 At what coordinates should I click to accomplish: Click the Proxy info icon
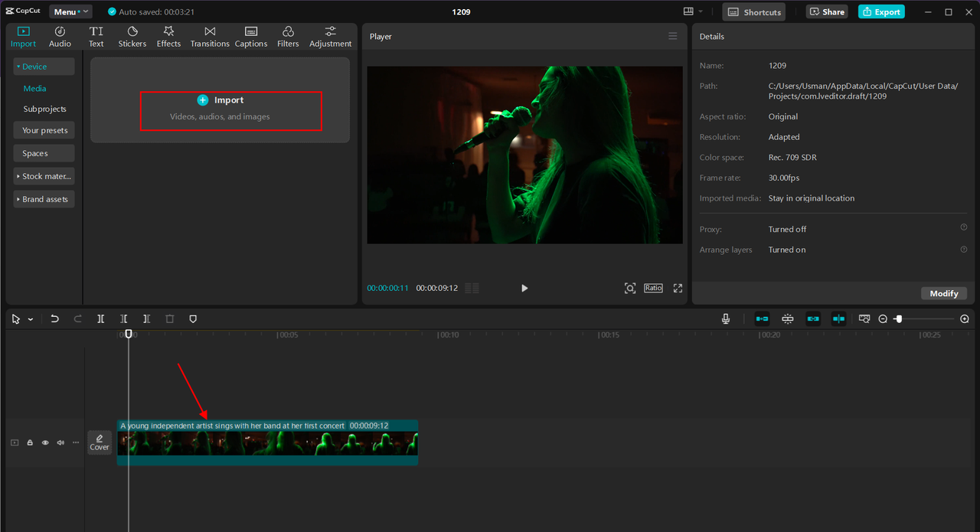[x=964, y=227]
